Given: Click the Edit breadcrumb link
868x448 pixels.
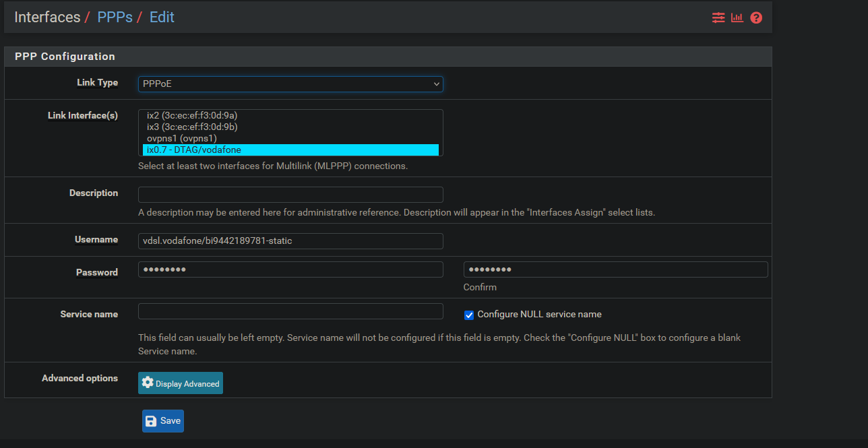Looking at the screenshot, I should [162, 18].
